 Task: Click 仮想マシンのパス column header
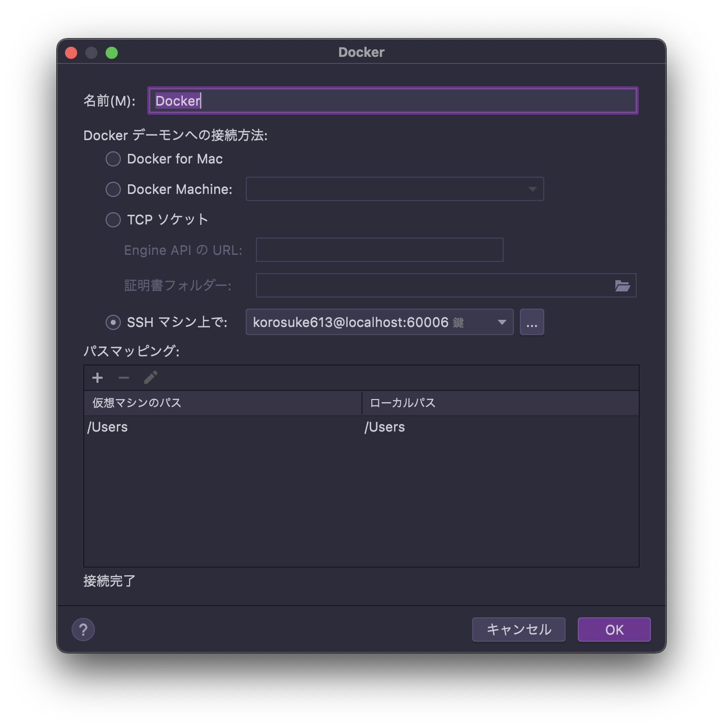pos(223,403)
